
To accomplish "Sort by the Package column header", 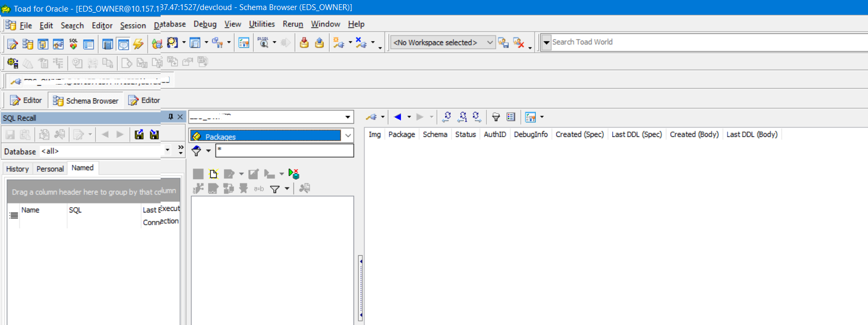I will (x=402, y=134).
